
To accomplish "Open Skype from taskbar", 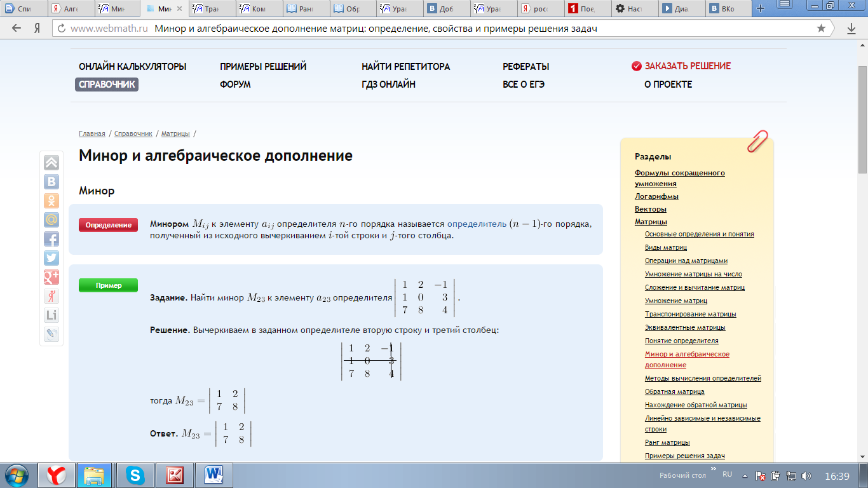I will coord(135,475).
